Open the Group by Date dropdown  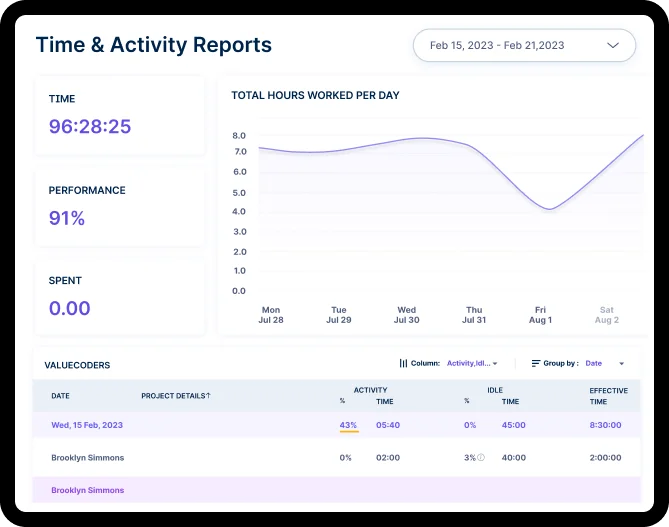pos(605,363)
